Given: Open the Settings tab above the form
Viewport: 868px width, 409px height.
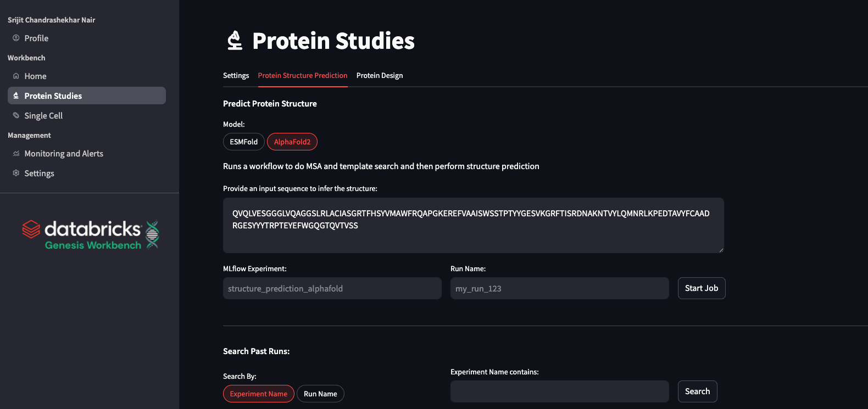Looking at the screenshot, I should click(x=236, y=75).
